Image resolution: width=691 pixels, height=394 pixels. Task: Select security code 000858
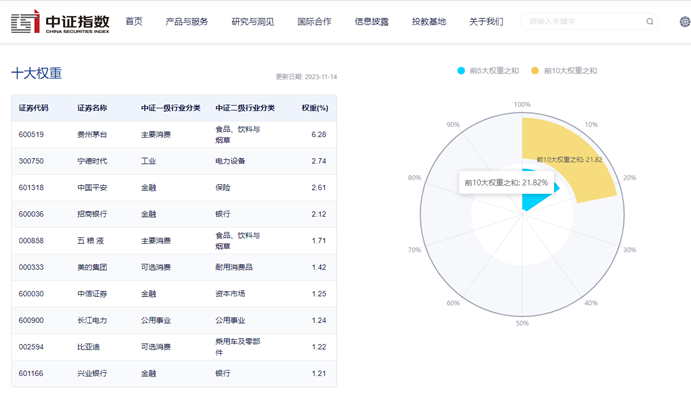31,241
